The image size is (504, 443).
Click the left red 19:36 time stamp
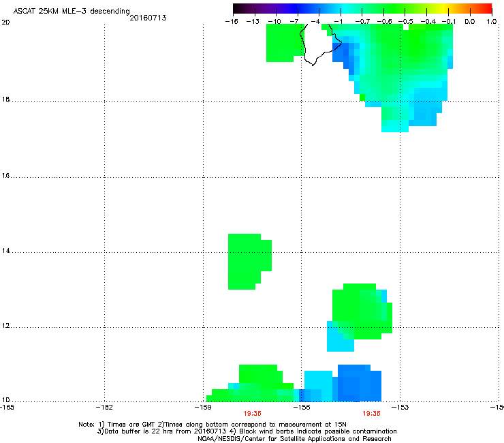[x=252, y=414]
